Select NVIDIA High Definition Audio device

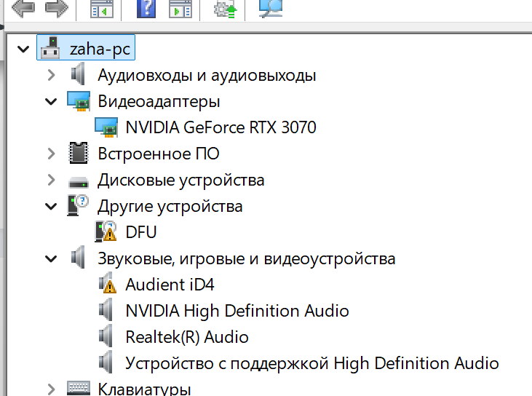[x=237, y=311]
